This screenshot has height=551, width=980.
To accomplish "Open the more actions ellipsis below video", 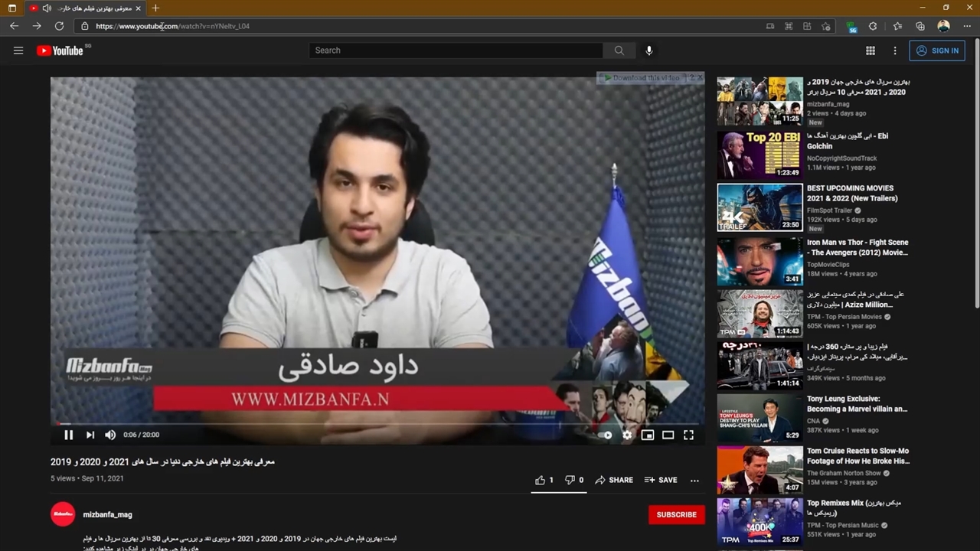I will tap(694, 480).
